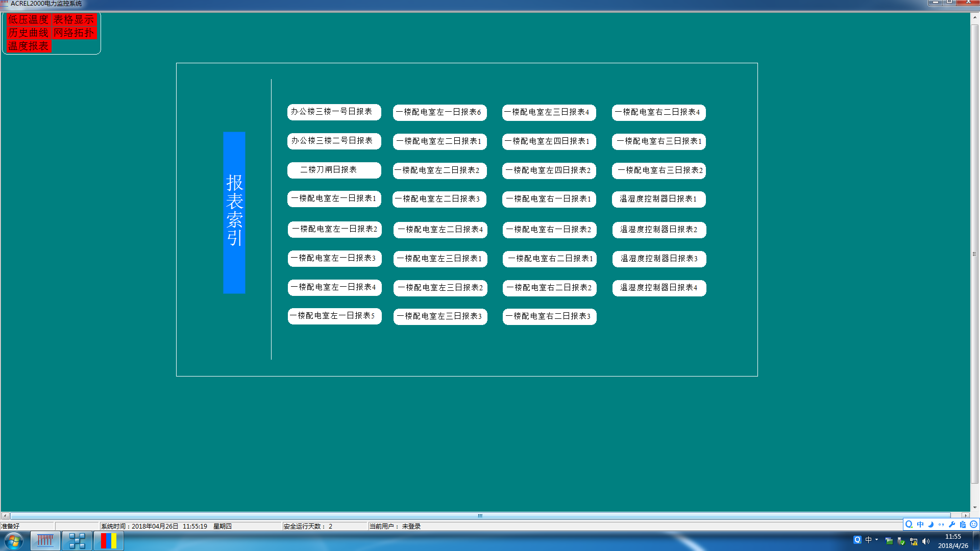Click 一楼配电室右三日报表2
The image size is (980, 551).
[658, 169]
